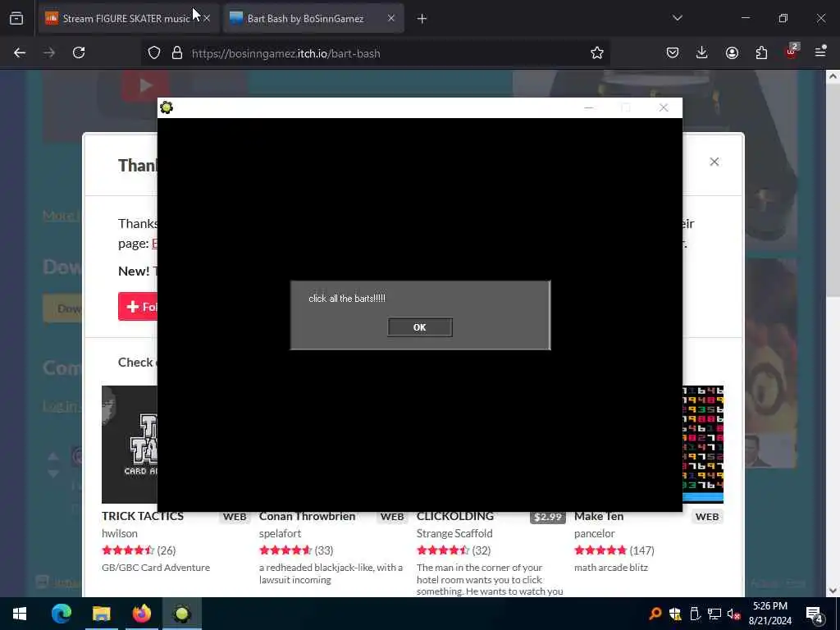The image size is (840, 630).
Task: Open the notification center with 4 alerts
Action: pos(815,614)
